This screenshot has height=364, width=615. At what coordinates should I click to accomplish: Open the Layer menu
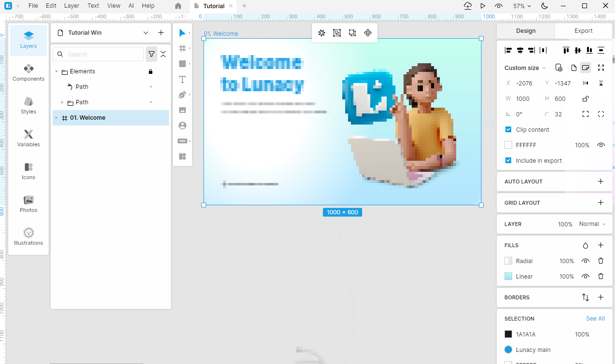click(71, 6)
